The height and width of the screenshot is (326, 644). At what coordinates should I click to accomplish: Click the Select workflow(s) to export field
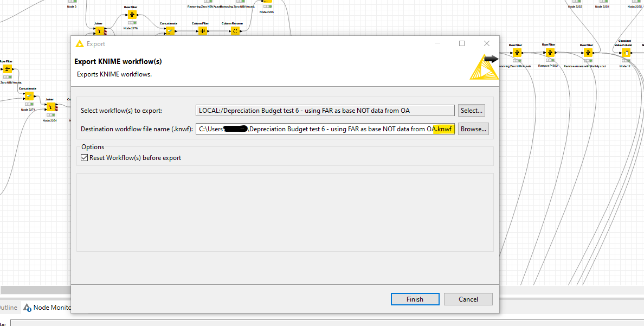325,110
